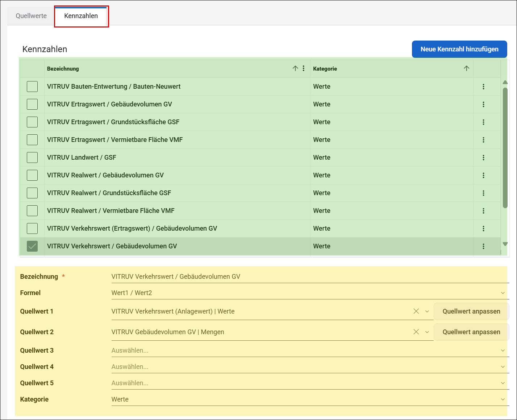The height and width of the screenshot is (420, 517).
Task: Check VITRUV Ertragswert / Gebäudevolumen GV row
Action: click(x=32, y=104)
